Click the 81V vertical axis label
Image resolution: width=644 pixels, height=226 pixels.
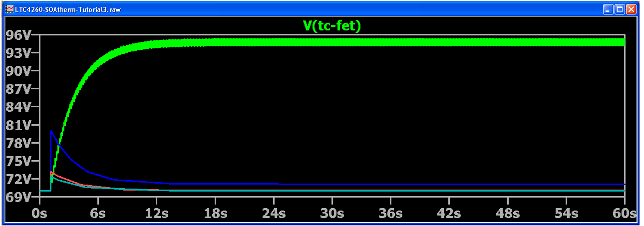click(x=18, y=125)
